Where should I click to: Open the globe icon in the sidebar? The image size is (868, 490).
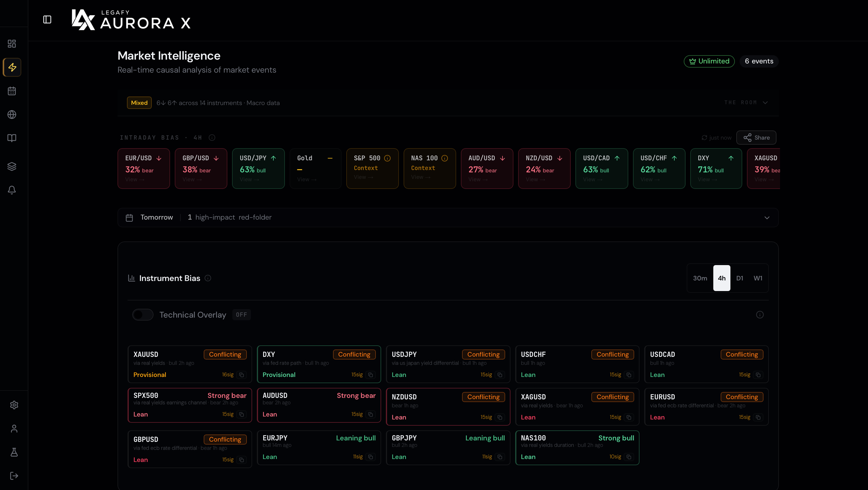point(12,115)
